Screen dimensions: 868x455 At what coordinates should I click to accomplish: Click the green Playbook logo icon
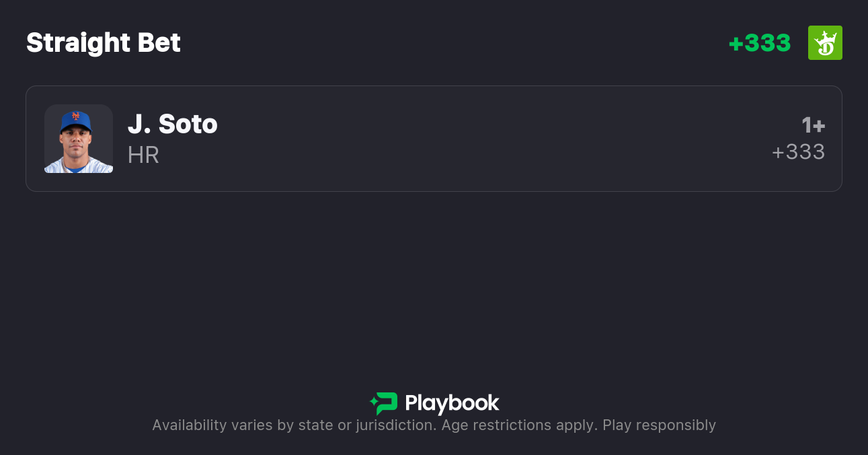coord(387,403)
